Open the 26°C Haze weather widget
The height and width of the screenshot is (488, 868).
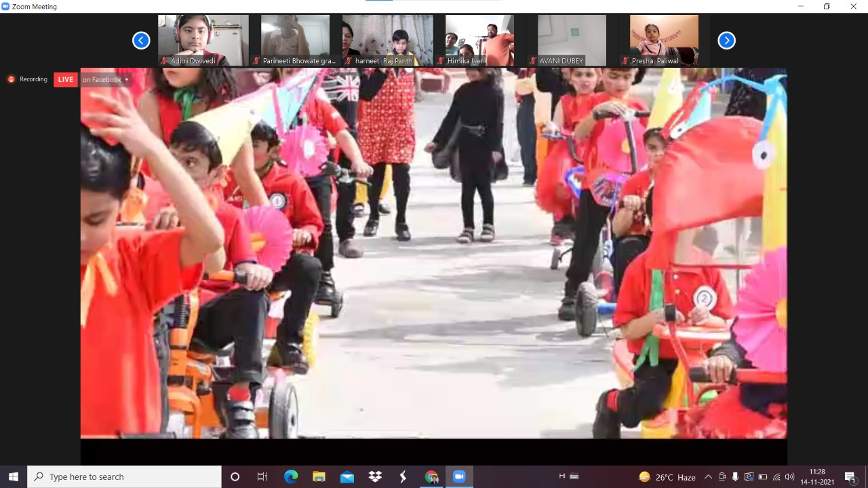pos(667,477)
